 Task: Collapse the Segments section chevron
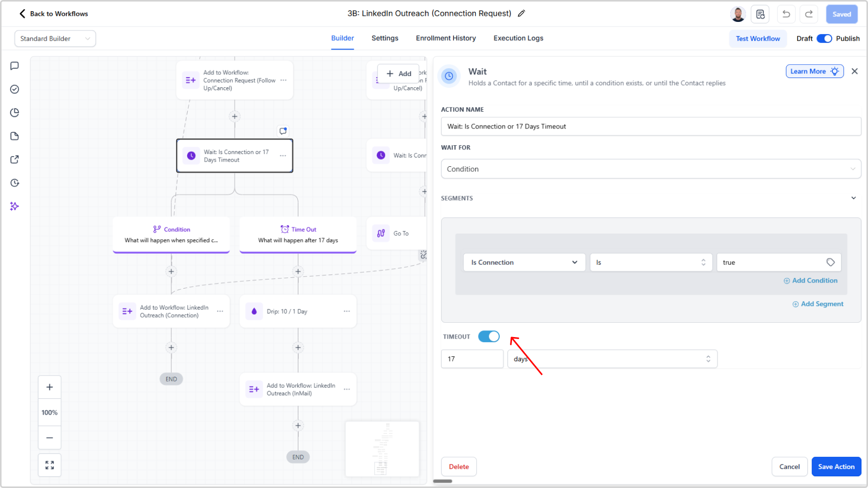(853, 198)
